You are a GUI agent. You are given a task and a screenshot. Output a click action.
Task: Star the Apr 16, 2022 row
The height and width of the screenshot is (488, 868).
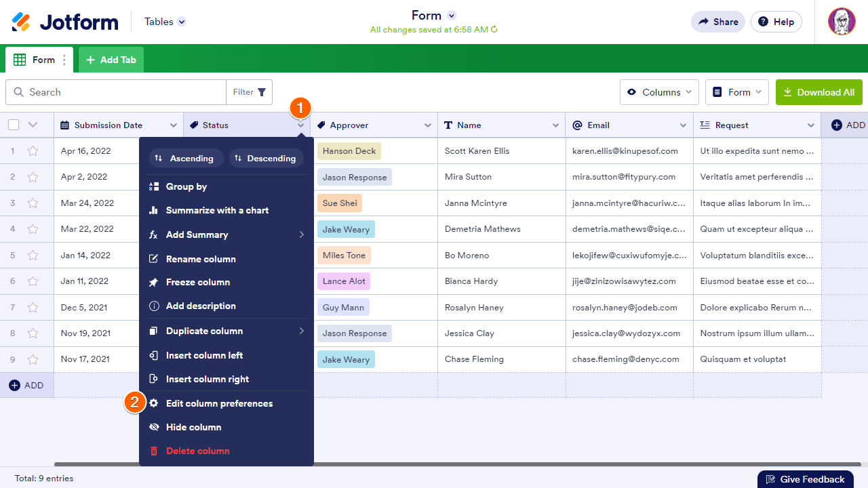click(33, 151)
